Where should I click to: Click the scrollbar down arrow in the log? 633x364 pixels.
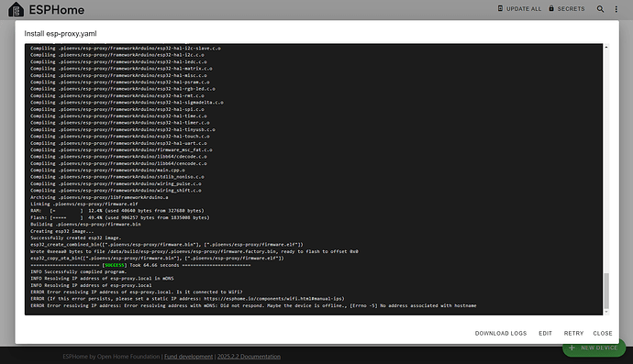(x=606, y=312)
